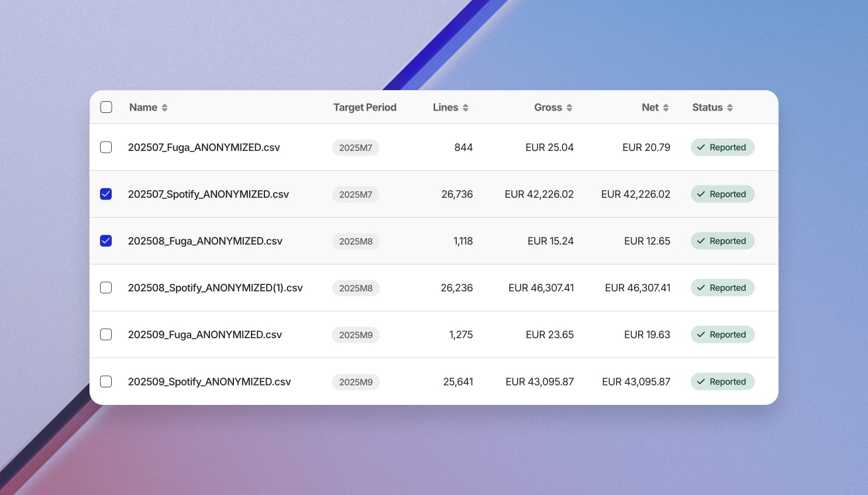Click Reported status of 202508_Fuga row

[x=722, y=241]
